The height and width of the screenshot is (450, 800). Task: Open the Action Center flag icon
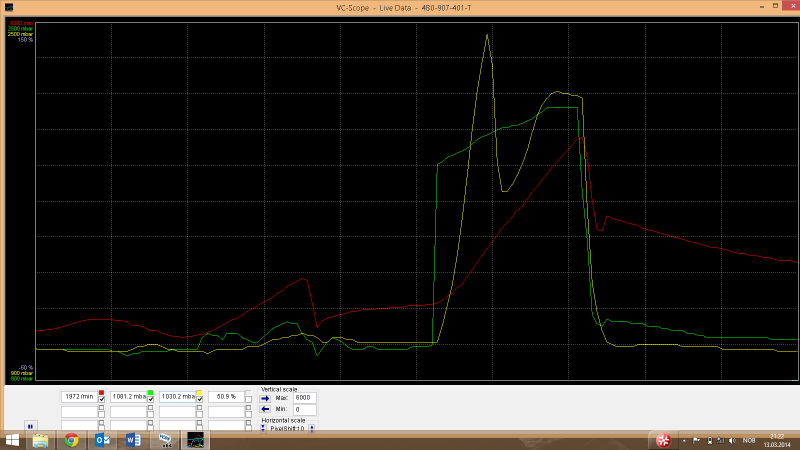(x=696, y=440)
